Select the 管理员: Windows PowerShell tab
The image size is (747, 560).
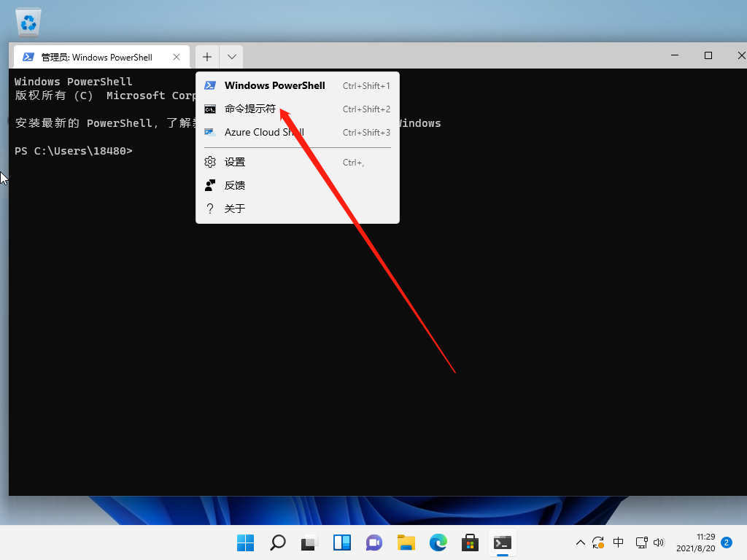point(95,57)
